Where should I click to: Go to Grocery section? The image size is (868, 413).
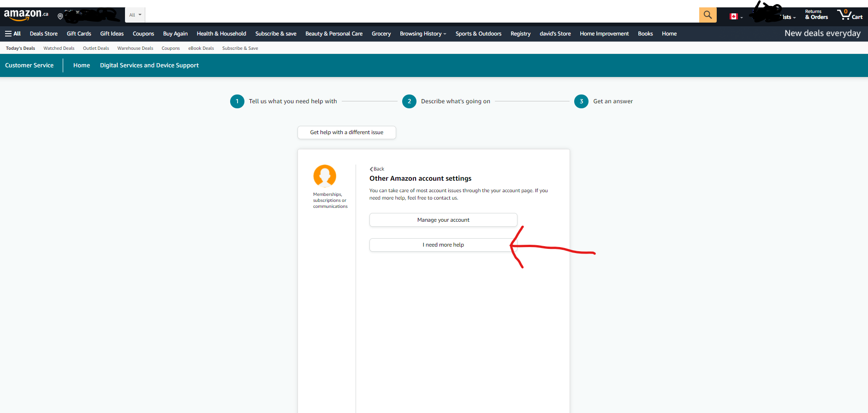(381, 34)
